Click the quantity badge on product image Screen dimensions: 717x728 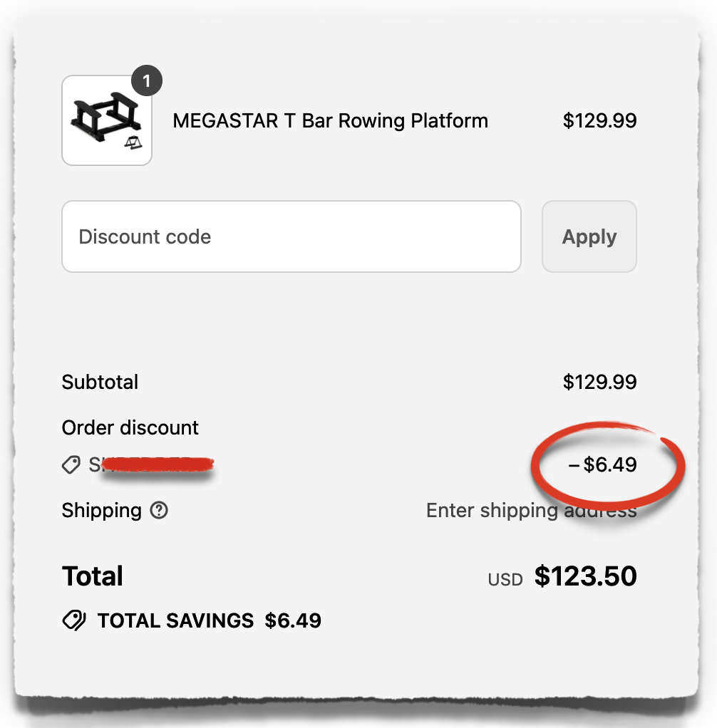[x=147, y=82]
